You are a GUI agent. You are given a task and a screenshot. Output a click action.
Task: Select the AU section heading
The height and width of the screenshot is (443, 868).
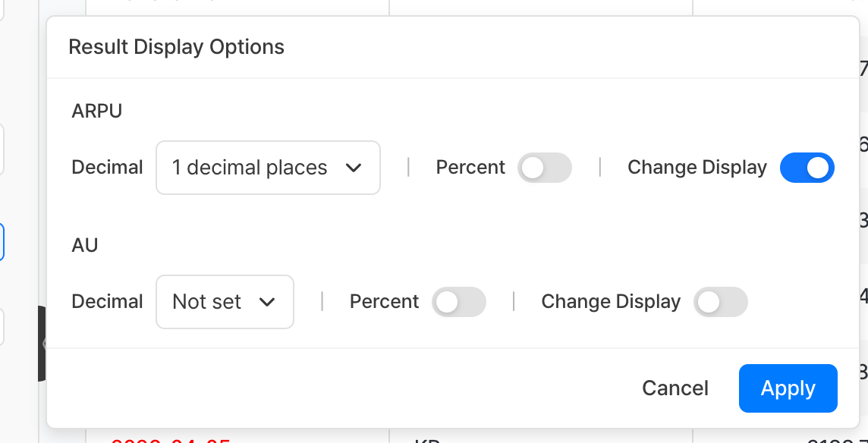pos(85,245)
